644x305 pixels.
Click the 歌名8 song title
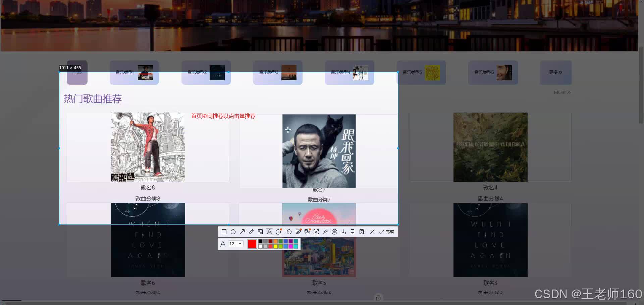[148, 187]
